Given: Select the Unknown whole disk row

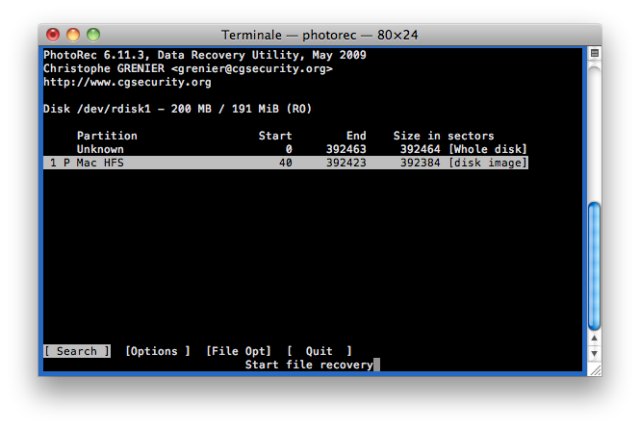Looking at the screenshot, I should tap(302, 149).
